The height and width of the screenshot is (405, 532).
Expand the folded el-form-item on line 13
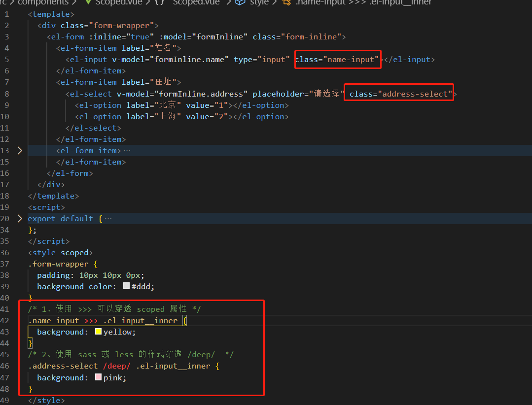[x=20, y=150]
